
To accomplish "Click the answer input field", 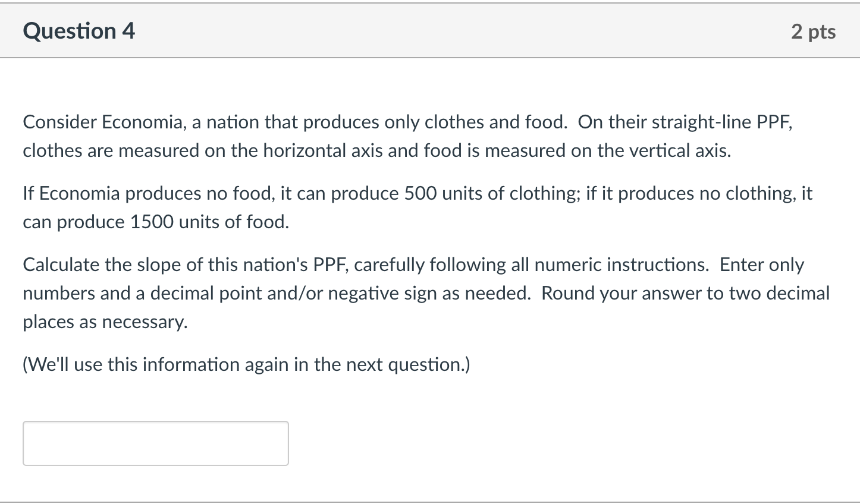I will click(155, 443).
